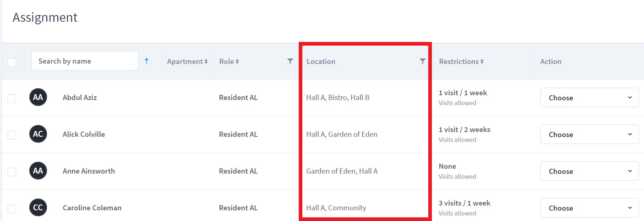Sort by the Role column arrows

pos(237,61)
